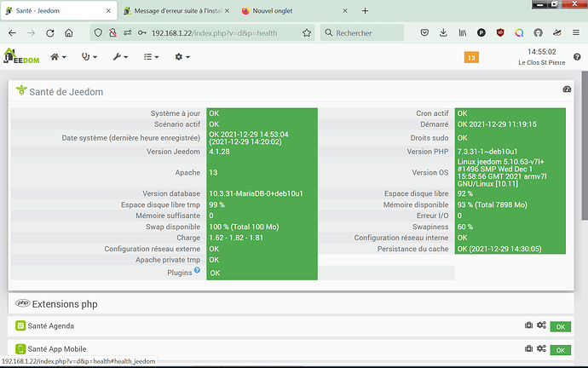Click the OK status of Santé App Mobile
The image size is (588, 368).
(x=560, y=350)
